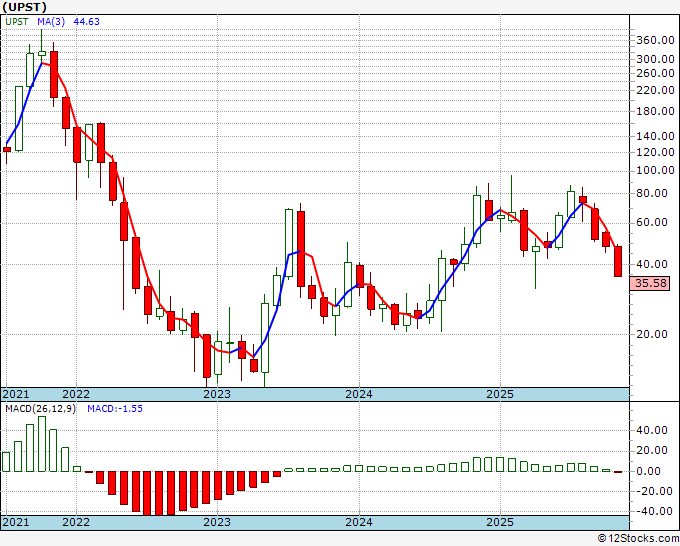Click the MACD 40.00 axis label
This screenshot has height=546, width=680.
pos(652,430)
